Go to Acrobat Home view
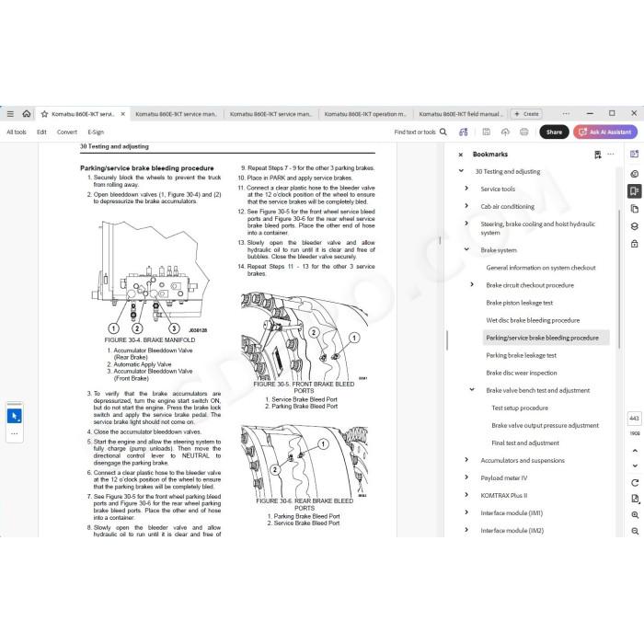This screenshot has height=644, width=644. 27,114
